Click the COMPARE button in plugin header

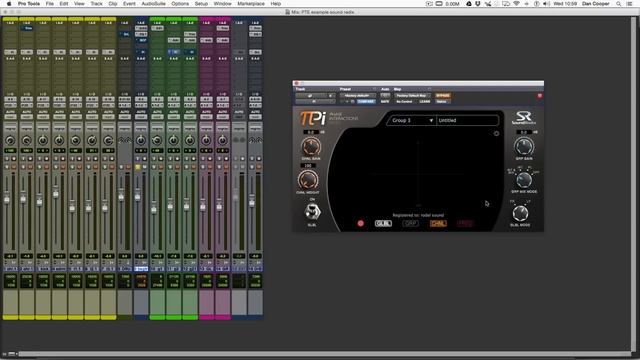click(x=366, y=101)
